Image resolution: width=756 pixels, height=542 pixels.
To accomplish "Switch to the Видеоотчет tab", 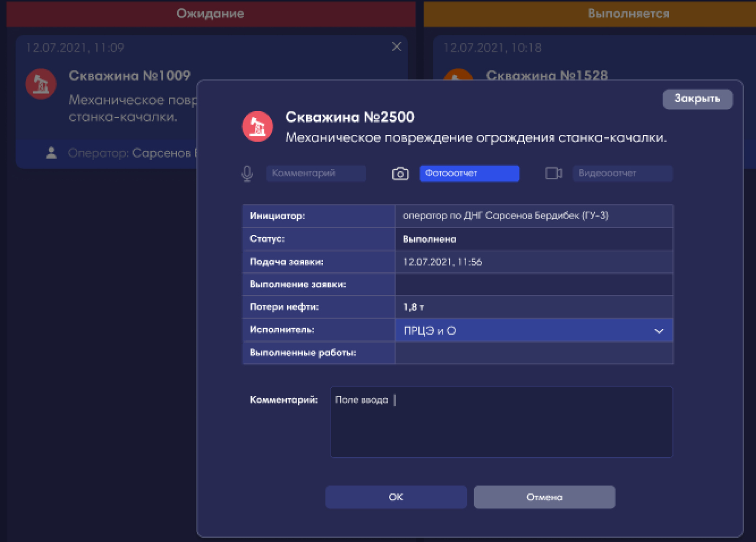I will 622,173.
